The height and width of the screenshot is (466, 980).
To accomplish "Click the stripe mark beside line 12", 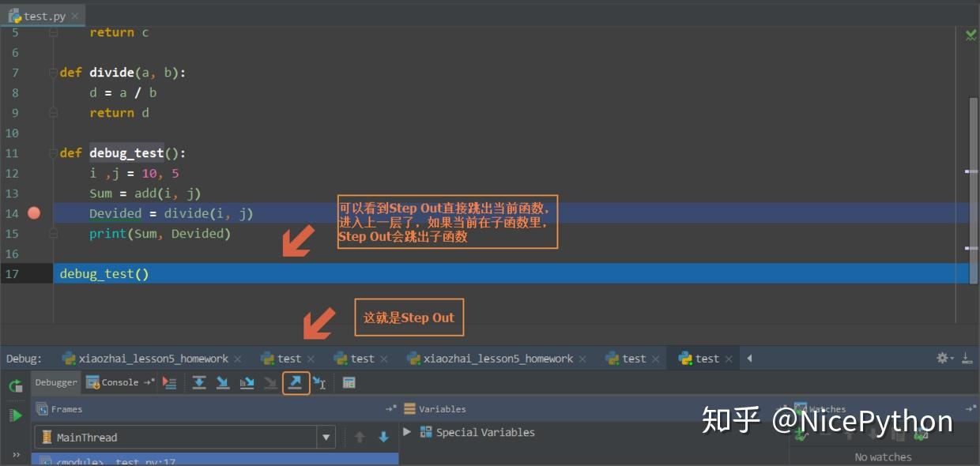I will pyautogui.click(x=972, y=171).
